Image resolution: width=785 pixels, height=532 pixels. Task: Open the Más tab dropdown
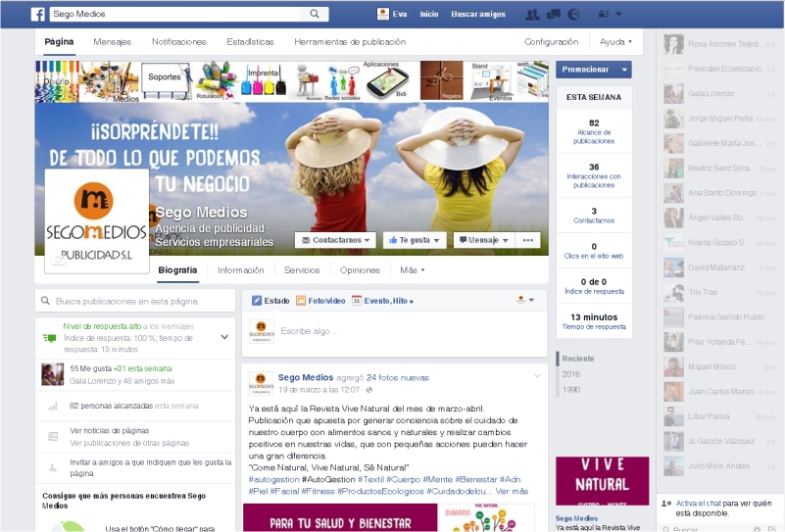click(x=413, y=270)
